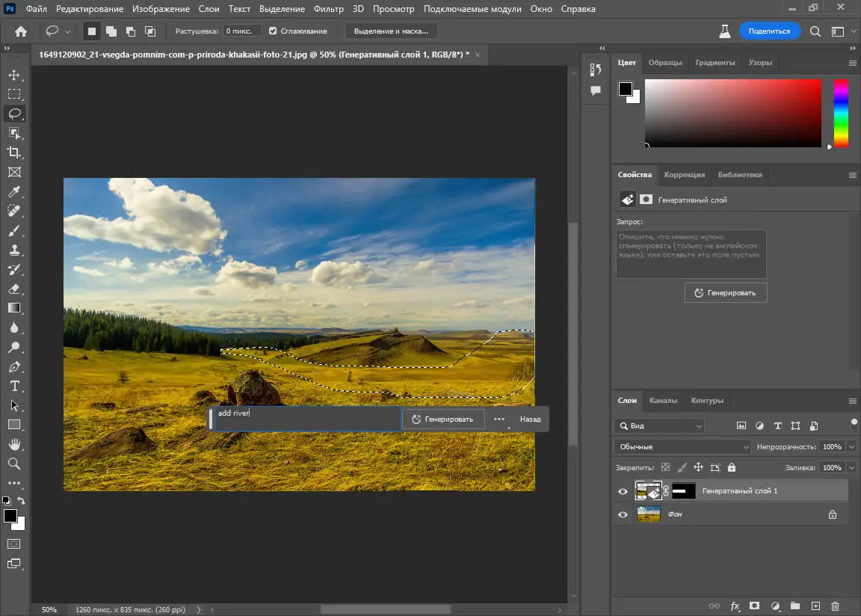This screenshot has width=861, height=616.
Task: Delete layer using trash icon
Action: tap(836, 606)
